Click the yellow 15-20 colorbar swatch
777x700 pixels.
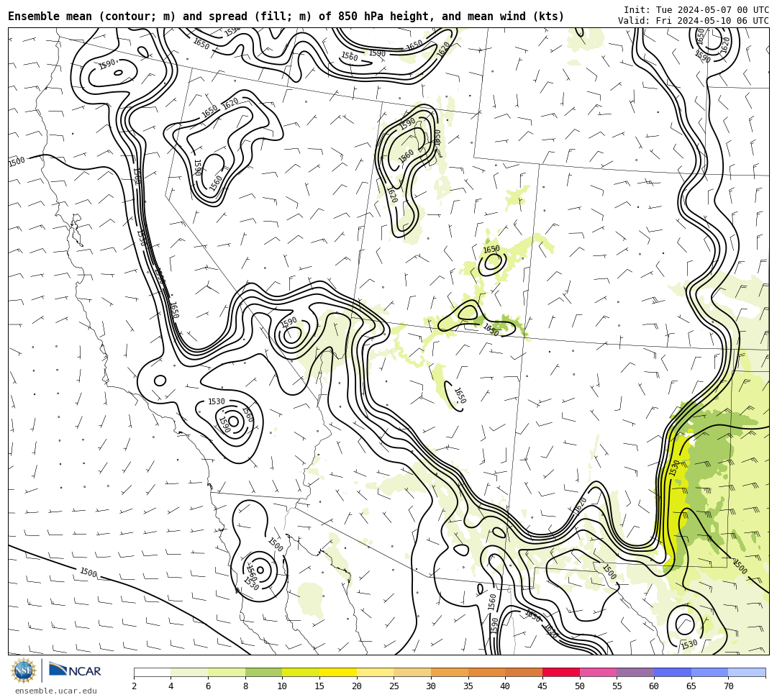338,672
